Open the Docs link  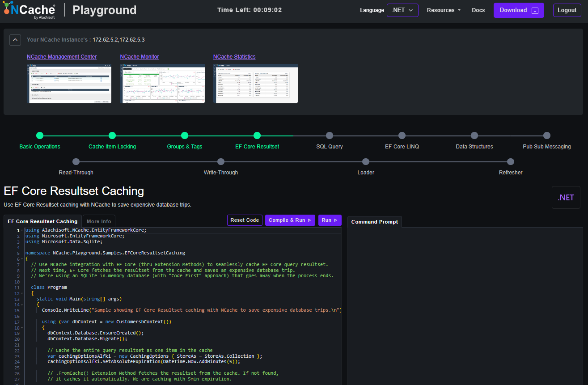tap(478, 10)
